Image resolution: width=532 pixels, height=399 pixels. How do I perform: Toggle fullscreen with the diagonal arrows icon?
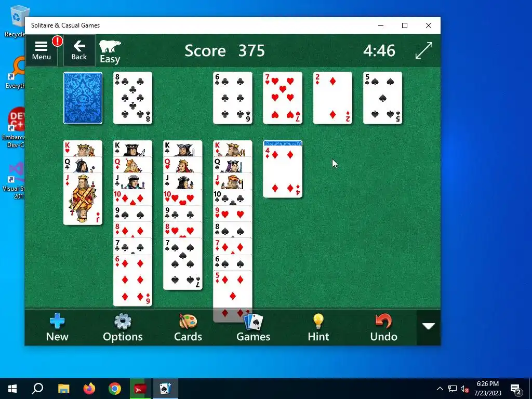(x=424, y=50)
